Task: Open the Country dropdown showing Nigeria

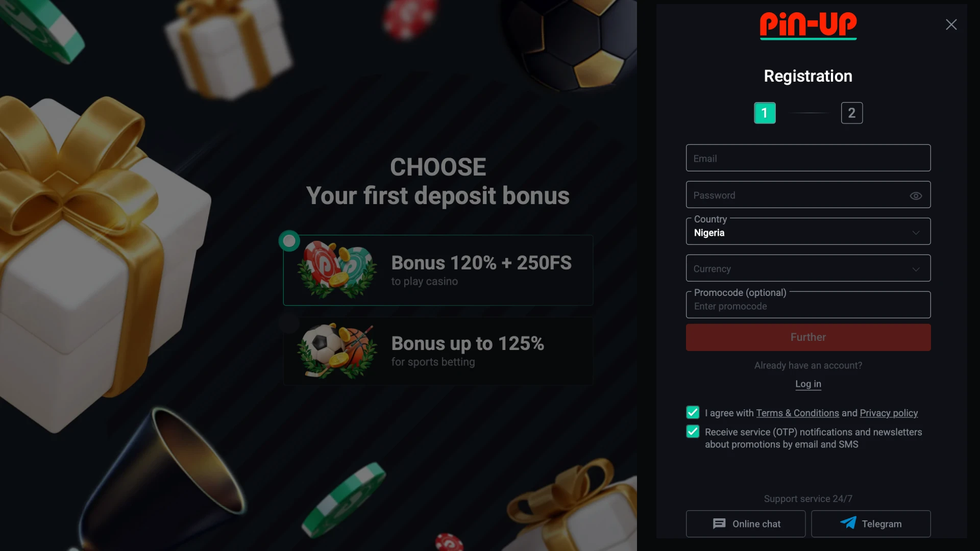Action: pyautogui.click(x=808, y=232)
